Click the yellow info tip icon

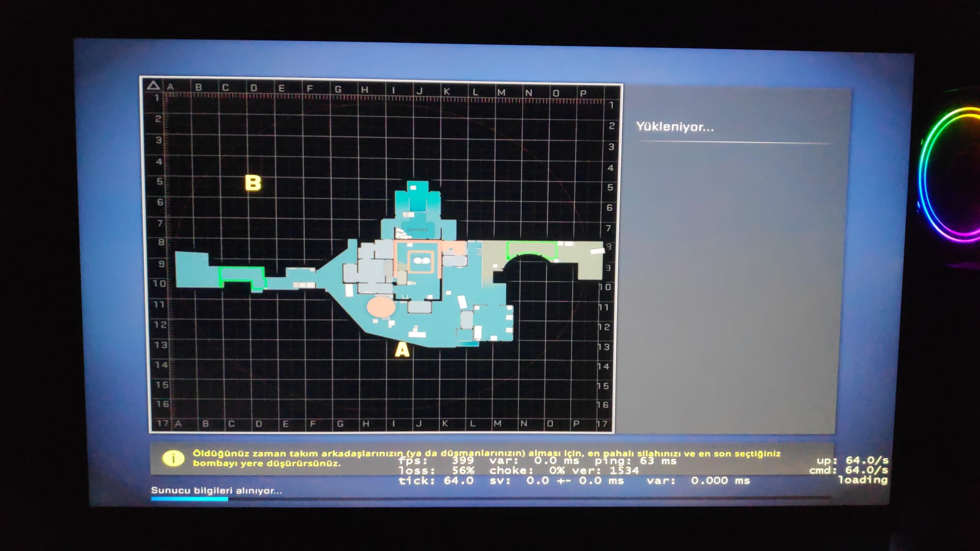tap(173, 458)
